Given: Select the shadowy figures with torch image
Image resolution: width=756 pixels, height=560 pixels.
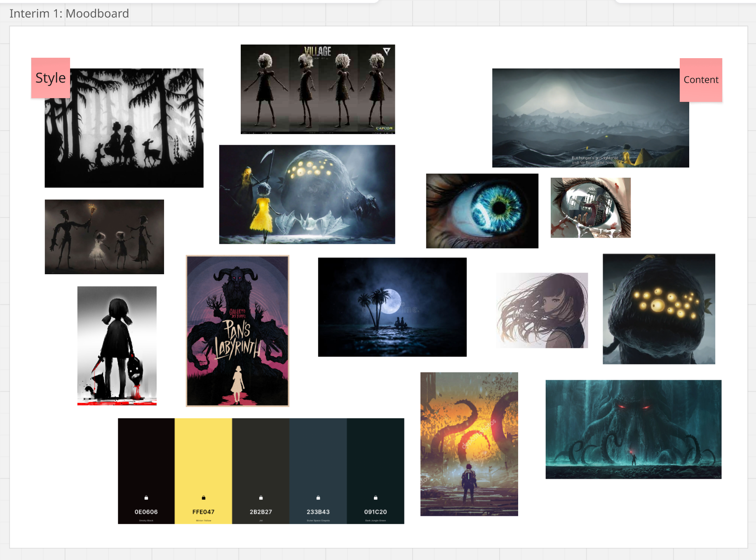Looking at the screenshot, I should point(104,237).
